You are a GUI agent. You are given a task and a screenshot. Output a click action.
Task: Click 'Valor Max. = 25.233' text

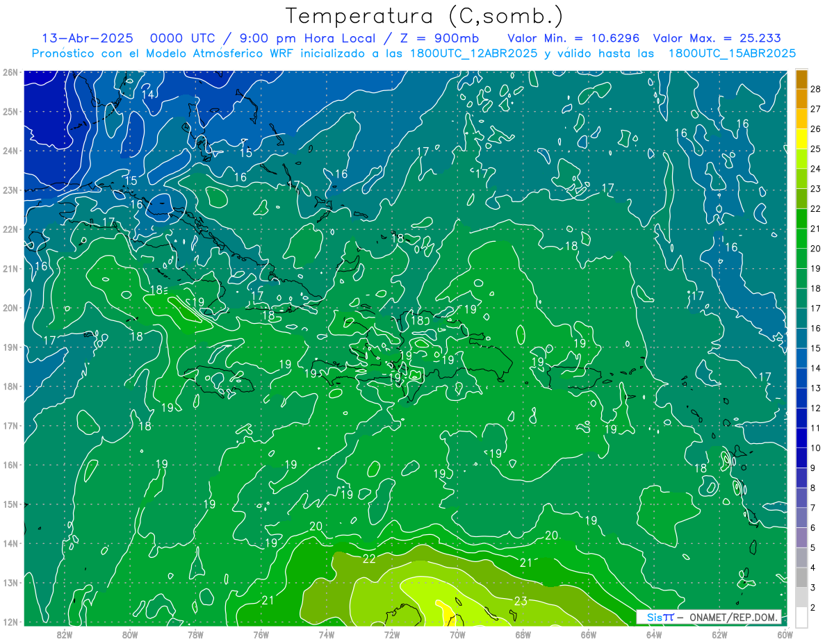pos(717,38)
